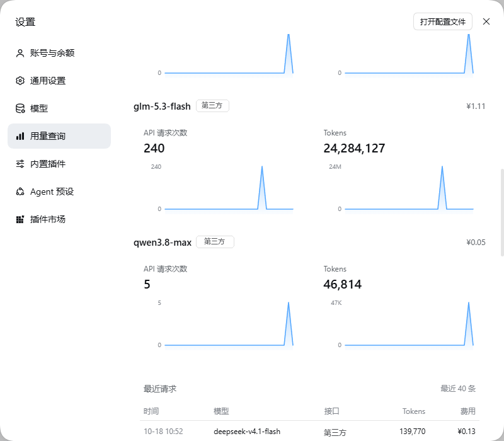Go to Agent 预设 section

point(59,192)
